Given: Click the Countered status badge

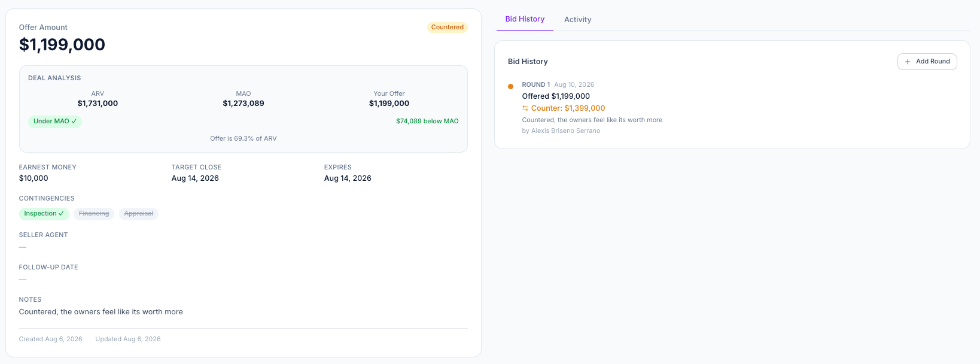Looking at the screenshot, I should tap(448, 28).
